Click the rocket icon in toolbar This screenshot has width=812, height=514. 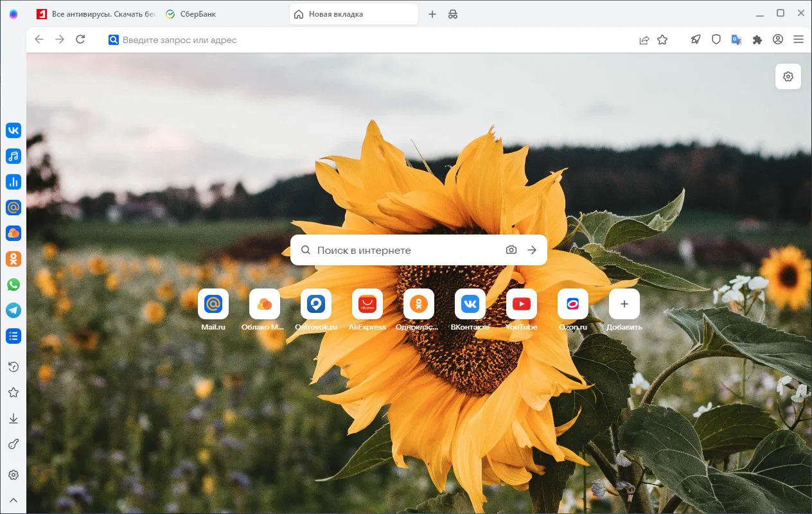(x=696, y=40)
